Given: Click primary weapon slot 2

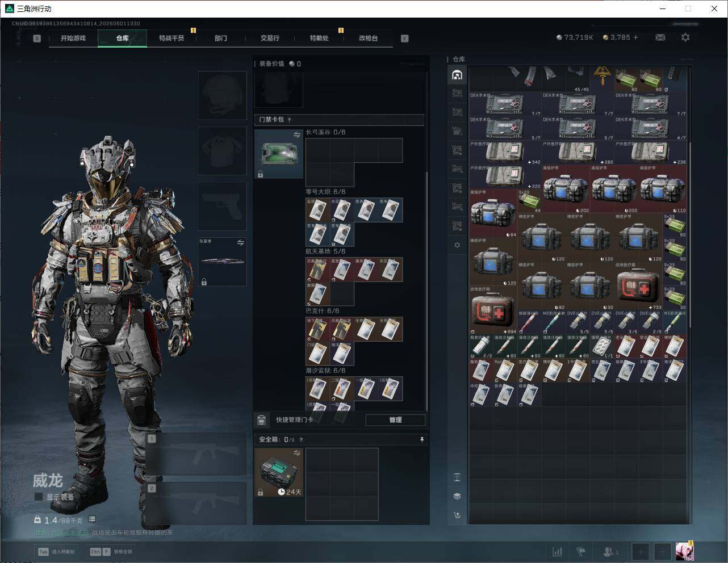Looking at the screenshot, I should pos(196,503).
